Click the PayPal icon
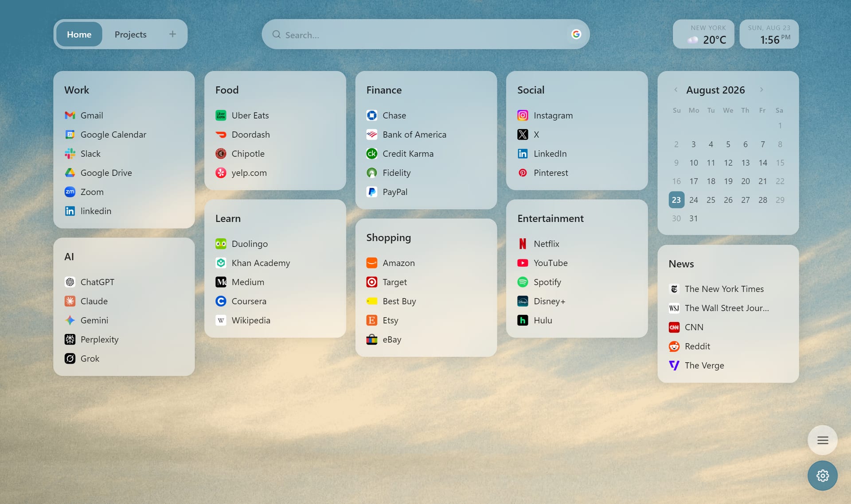The height and width of the screenshot is (504, 851). point(372,192)
